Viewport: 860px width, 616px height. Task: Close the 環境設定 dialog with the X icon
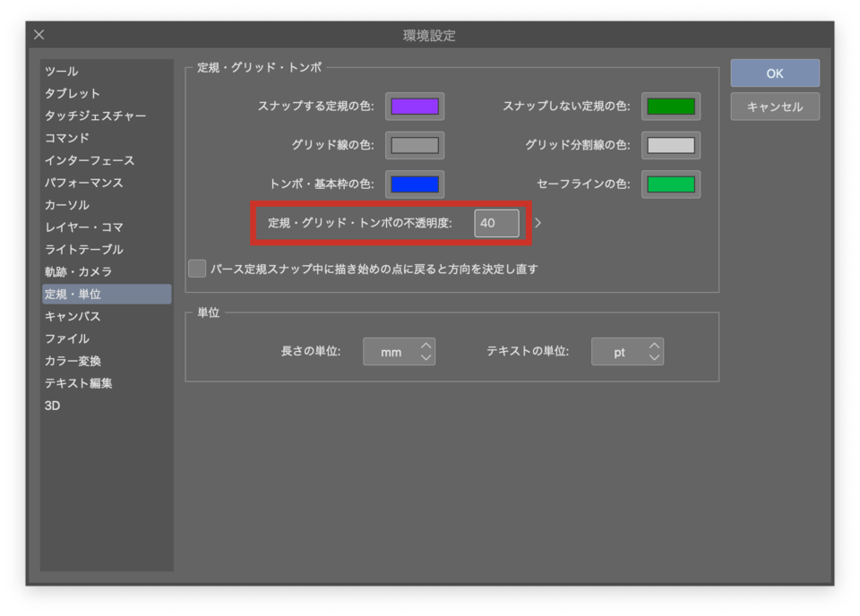coord(39,35)
